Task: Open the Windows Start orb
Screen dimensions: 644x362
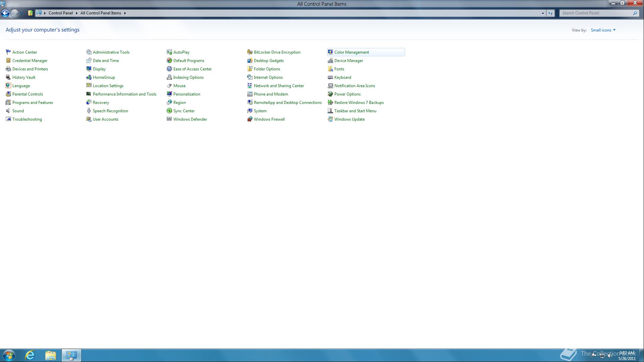Action: click(x=9, y=355)
